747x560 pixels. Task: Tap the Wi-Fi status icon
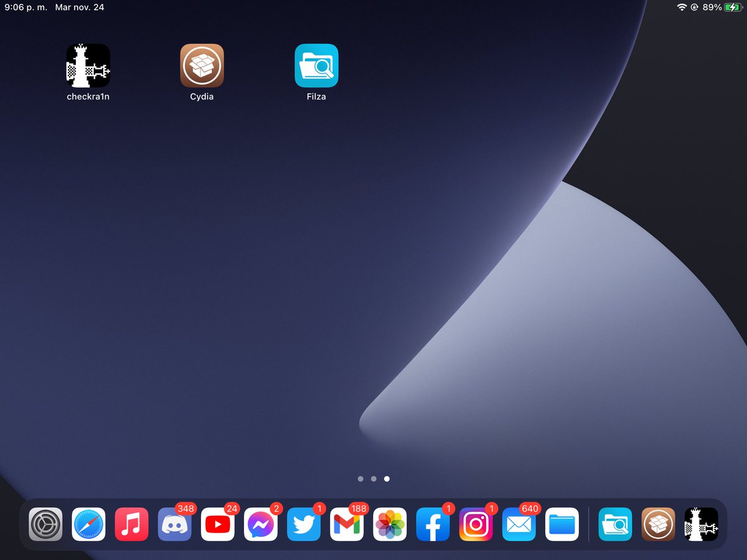682,7
